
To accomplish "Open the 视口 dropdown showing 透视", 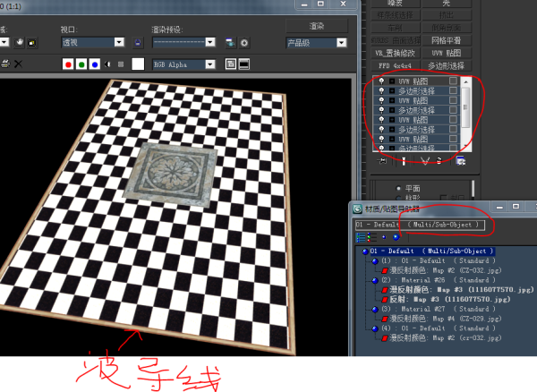I will coord(92,42).
